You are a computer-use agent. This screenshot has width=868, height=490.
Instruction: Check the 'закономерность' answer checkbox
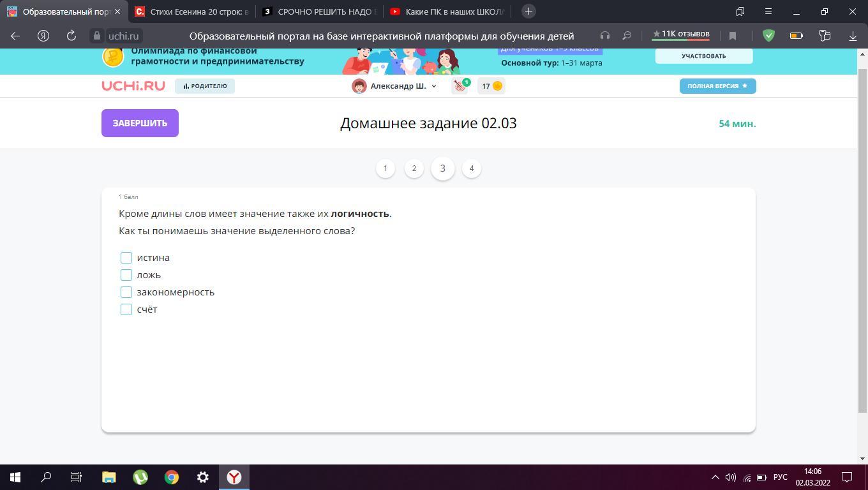[126, 292]
